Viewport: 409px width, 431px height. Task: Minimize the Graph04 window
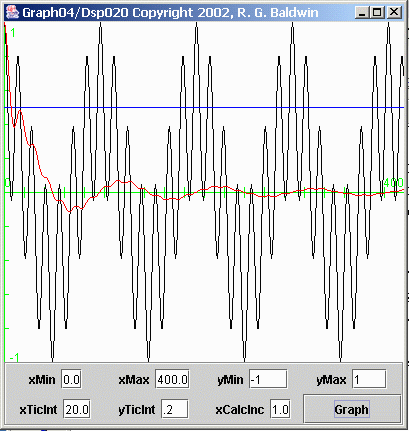coord(362,13)
